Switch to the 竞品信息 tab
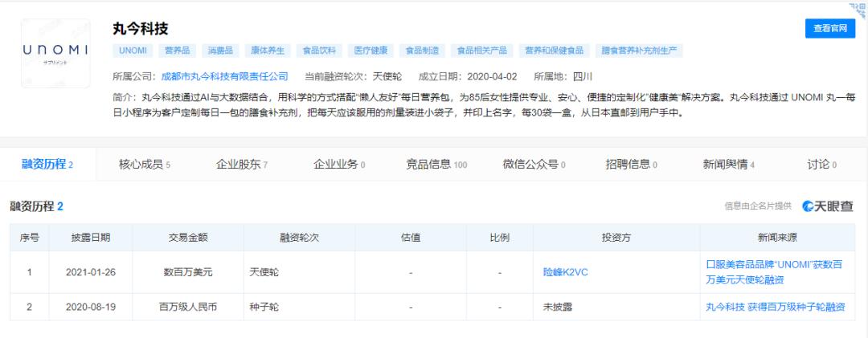Image resolution: width=868 pixels, height=338 pixels. 436,165
